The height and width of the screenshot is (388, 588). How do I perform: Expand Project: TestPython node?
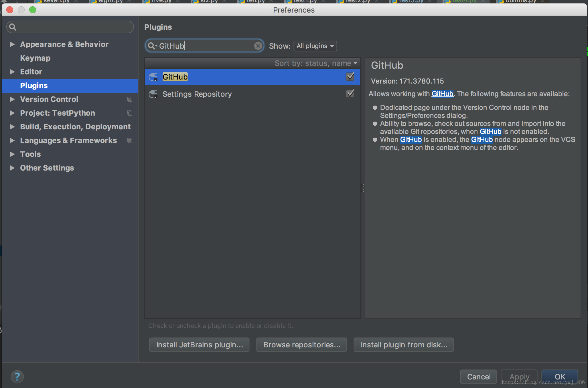coord(12,113)
